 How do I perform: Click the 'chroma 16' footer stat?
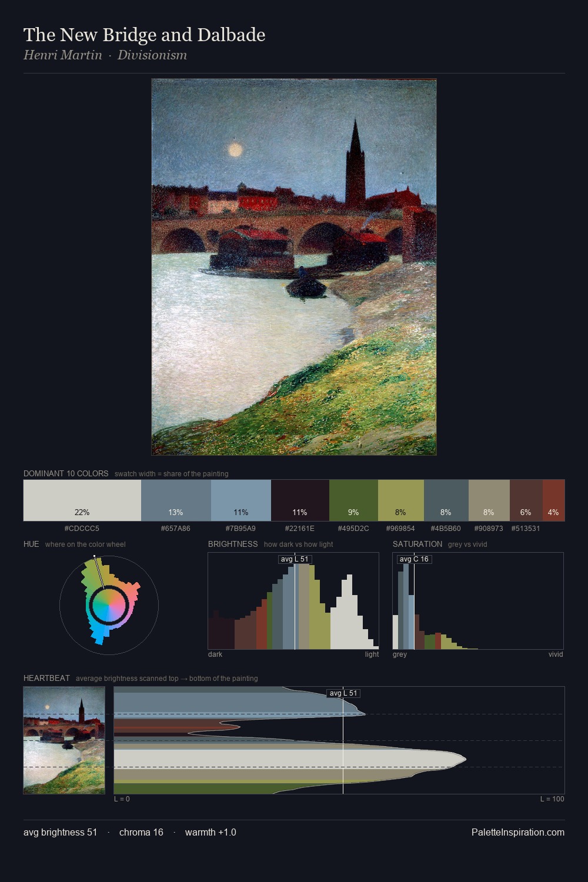141,832
